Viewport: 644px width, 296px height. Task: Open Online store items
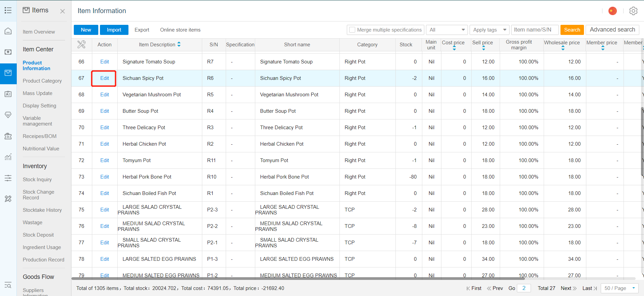pyautogui.click(x=180, y=30)
